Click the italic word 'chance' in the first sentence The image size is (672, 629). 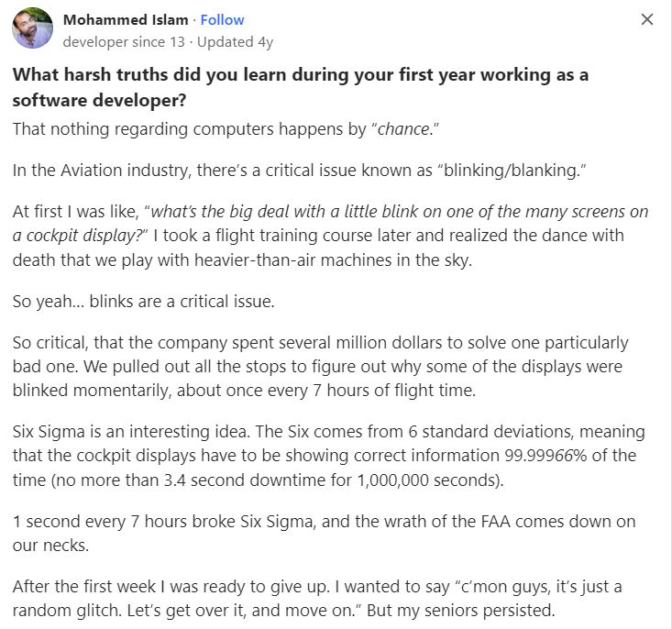point(403,129)
